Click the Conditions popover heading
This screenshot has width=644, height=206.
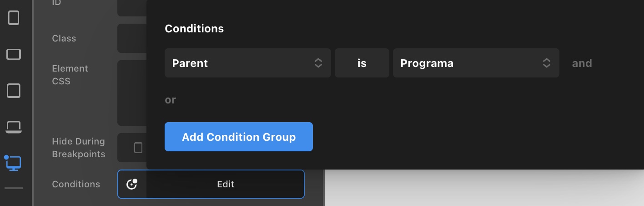click(194, 29)
